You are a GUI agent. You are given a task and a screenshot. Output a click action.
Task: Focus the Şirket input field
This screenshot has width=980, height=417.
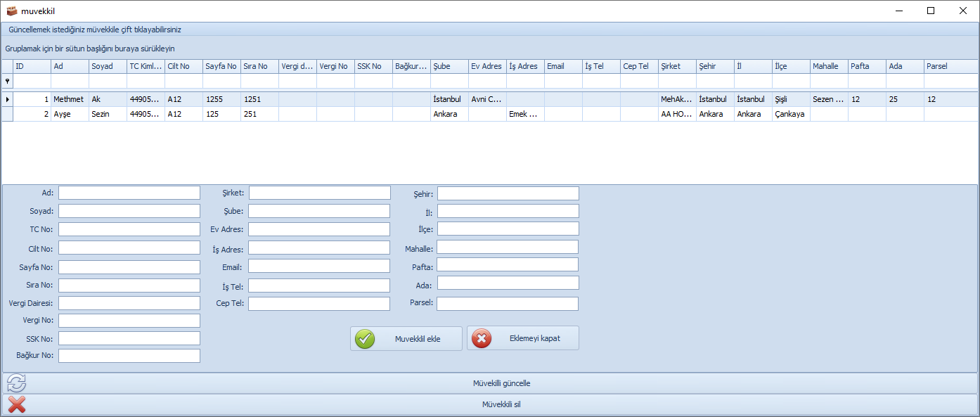coord(319,193)
